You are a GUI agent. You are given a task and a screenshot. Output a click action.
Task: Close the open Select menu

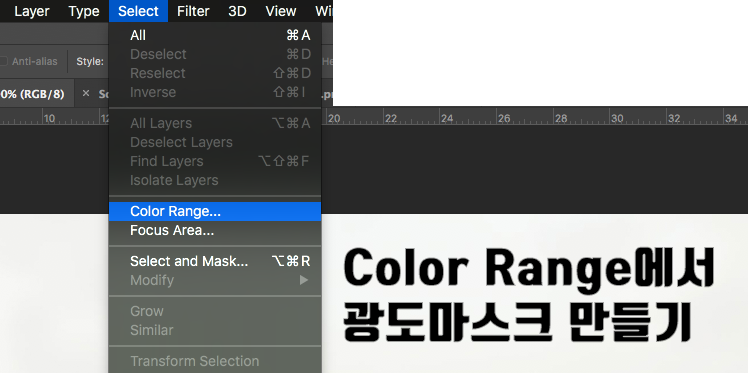coord(138,11)
